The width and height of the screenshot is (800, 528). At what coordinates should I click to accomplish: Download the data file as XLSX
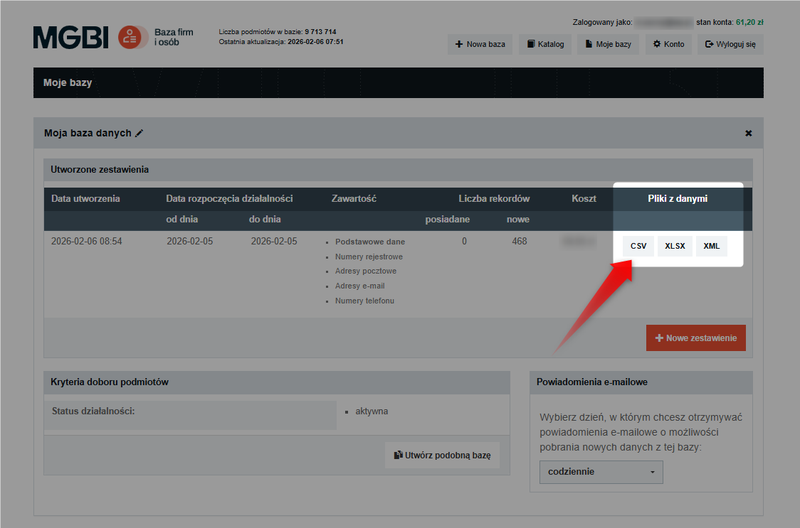coord(675,246)
